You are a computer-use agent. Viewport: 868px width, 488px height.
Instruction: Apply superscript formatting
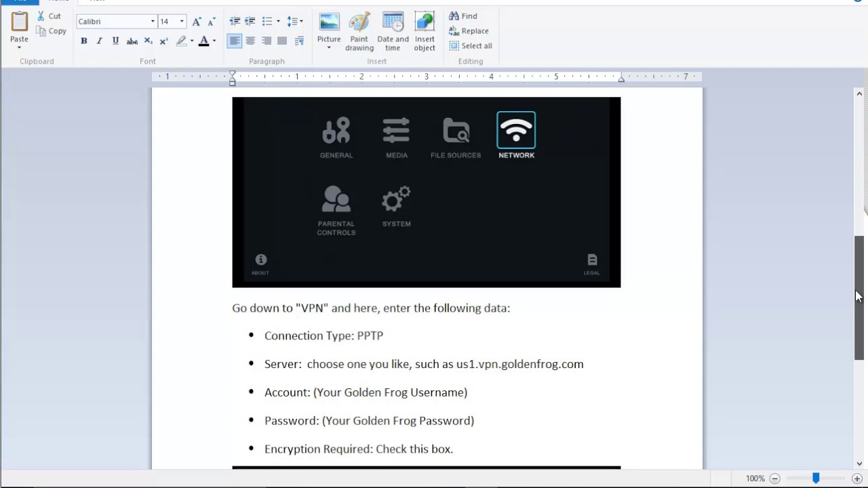coord(163,41)
